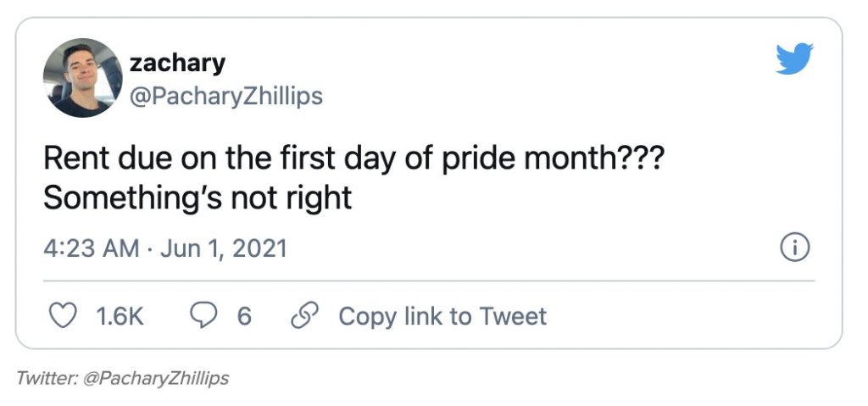Click the "Jun 1, 2021" date
This screenshot has height=406, width=868.
(222, 248)
